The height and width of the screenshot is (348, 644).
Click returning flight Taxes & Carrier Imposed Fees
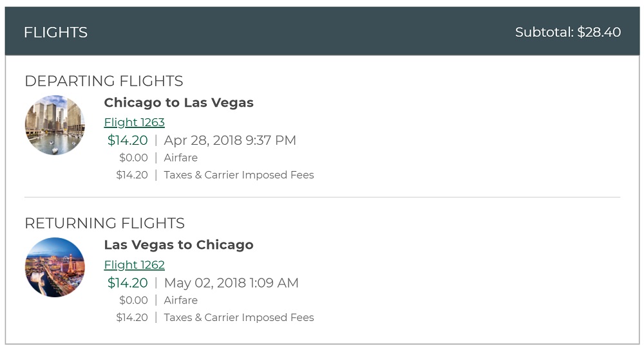click(238, 317)
